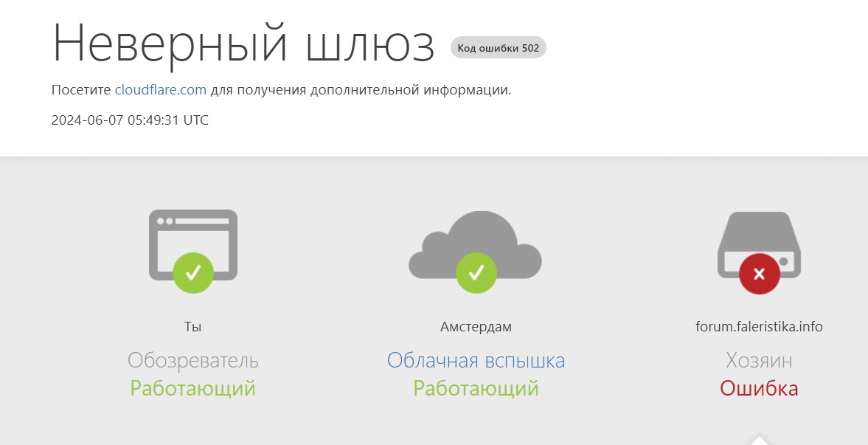The width and height of the screenshot is (868, 445).
Task: Click the forum.faleristika.info hostname text
Action: [x=759, y=327]
